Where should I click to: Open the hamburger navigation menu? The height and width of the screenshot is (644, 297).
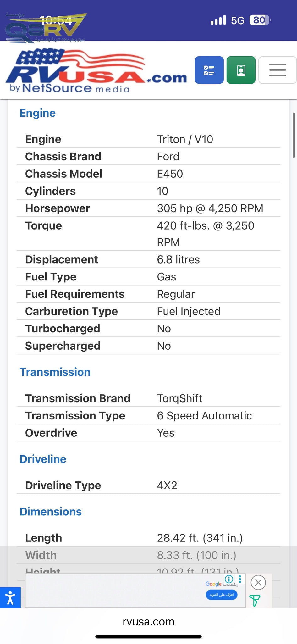click(277, 70)
